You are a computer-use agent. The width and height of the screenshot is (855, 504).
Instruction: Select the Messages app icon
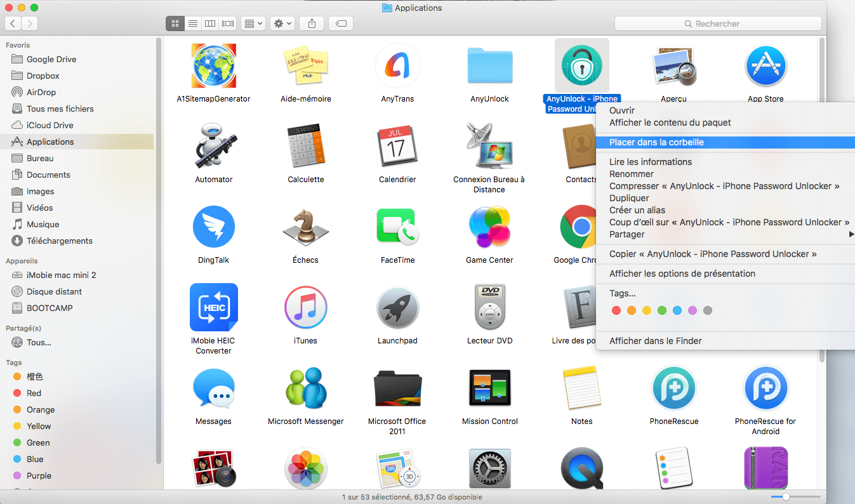pyautogui.click(x=214, y=388)
